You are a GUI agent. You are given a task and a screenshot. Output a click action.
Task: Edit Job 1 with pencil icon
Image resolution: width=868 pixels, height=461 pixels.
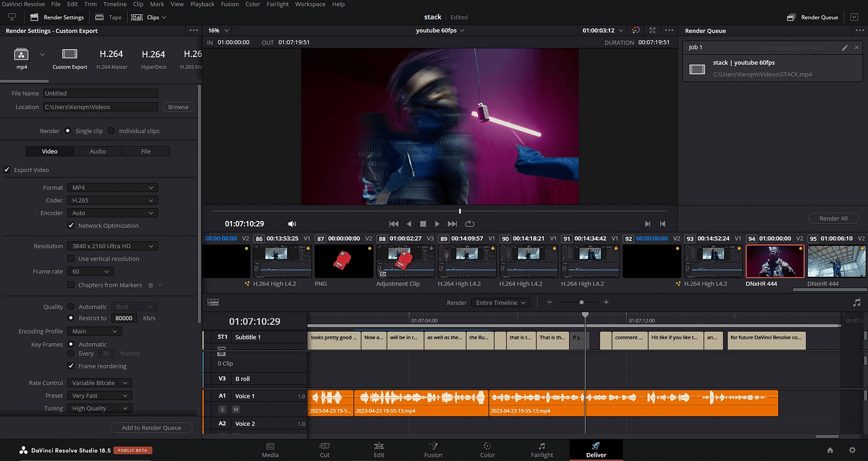(x=844, y=48)
